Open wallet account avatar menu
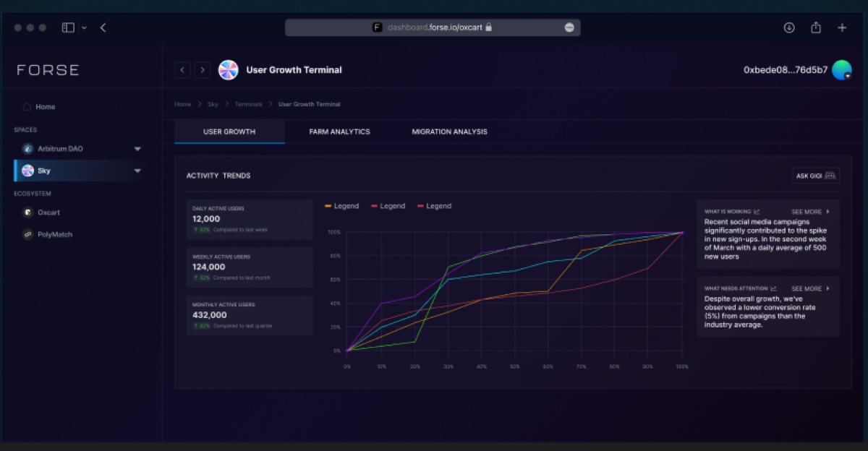This screenshot has height=451, width=868. tap(841, 70)
